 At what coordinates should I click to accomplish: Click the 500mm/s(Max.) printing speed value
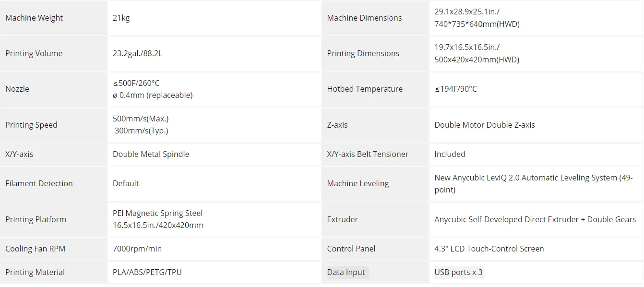[141, 119]
